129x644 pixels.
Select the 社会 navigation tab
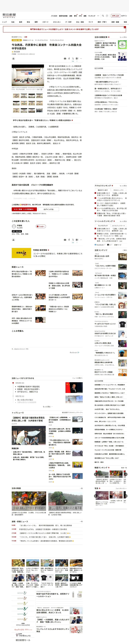[13, 22]
